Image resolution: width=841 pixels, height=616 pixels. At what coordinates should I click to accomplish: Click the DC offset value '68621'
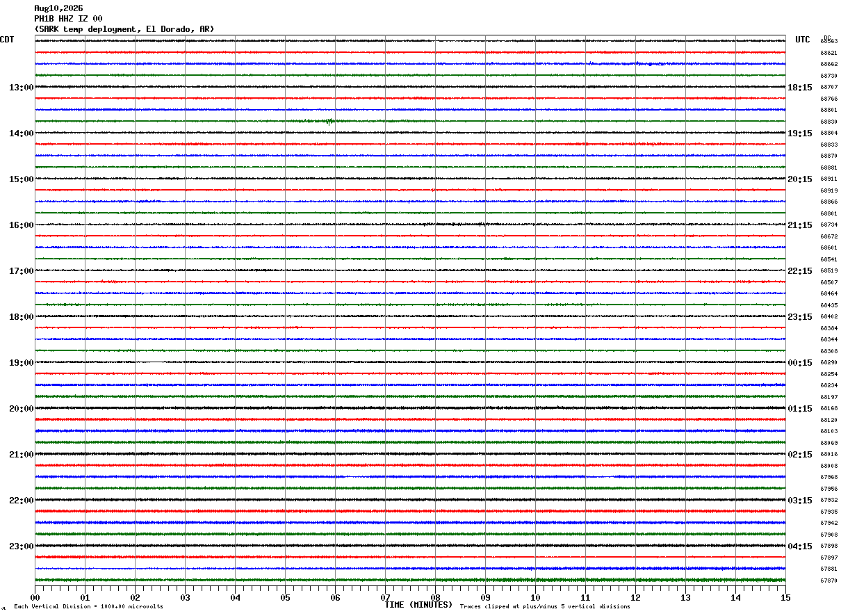pos(829,53)
